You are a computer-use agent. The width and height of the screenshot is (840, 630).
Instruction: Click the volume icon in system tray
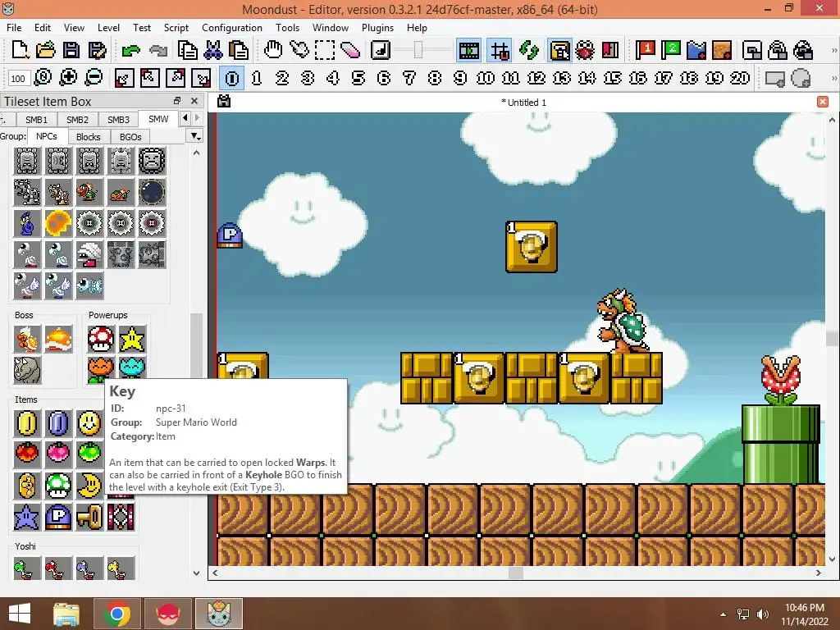click(762, 614)
